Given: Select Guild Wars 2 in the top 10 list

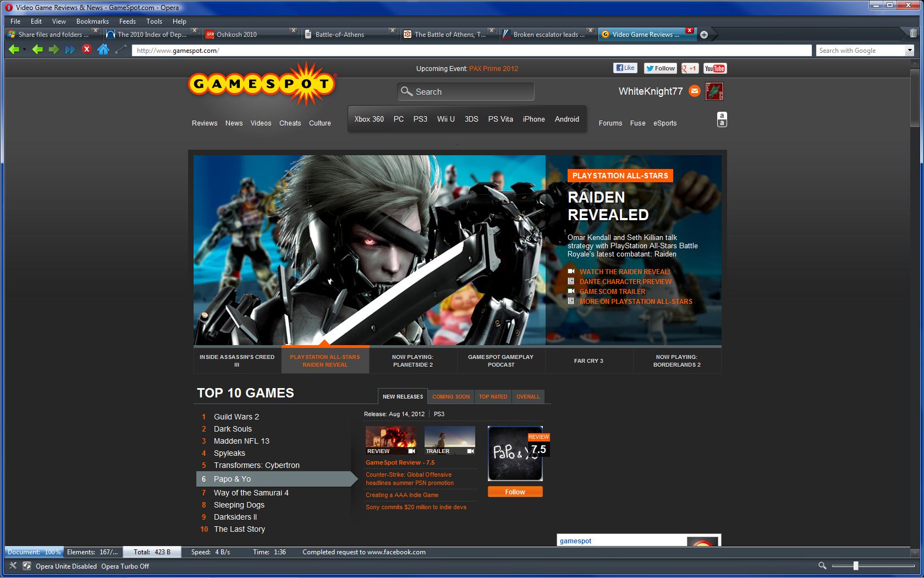Looking at the screenshot, I should coord(237,417).
